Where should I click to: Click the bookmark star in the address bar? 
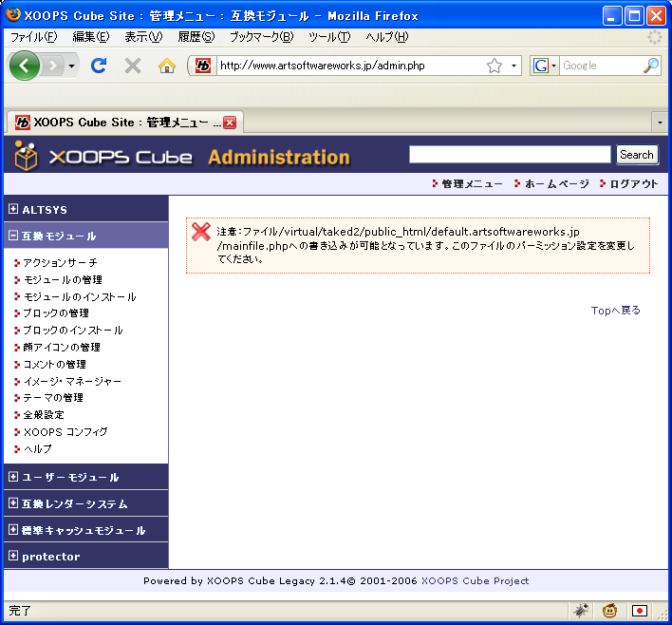coord(495,66)
